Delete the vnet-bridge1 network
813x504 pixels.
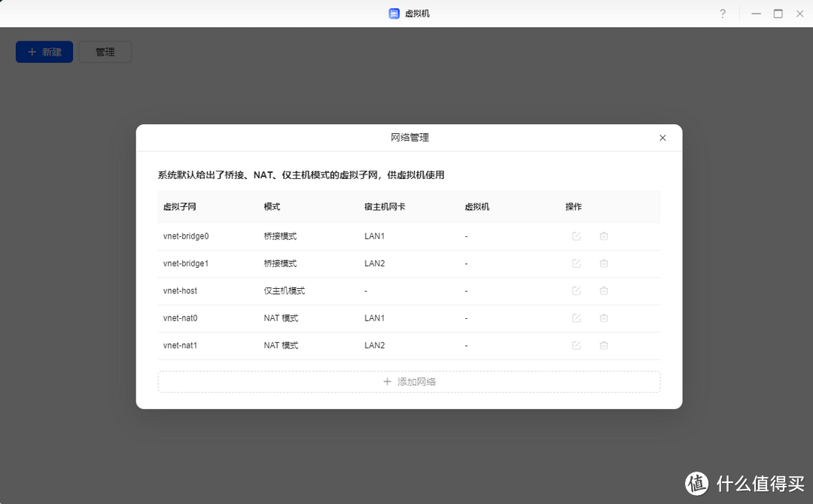[x=603, y=263]
